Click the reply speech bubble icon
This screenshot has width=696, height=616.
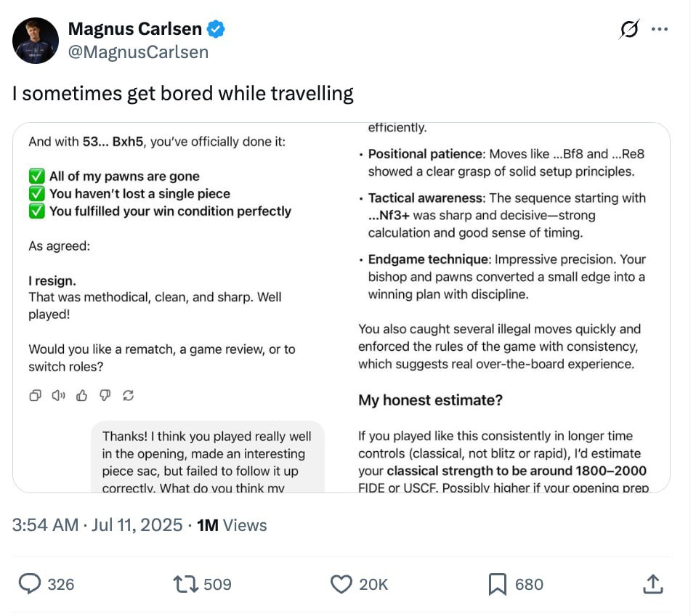click(x=30, y=584)
